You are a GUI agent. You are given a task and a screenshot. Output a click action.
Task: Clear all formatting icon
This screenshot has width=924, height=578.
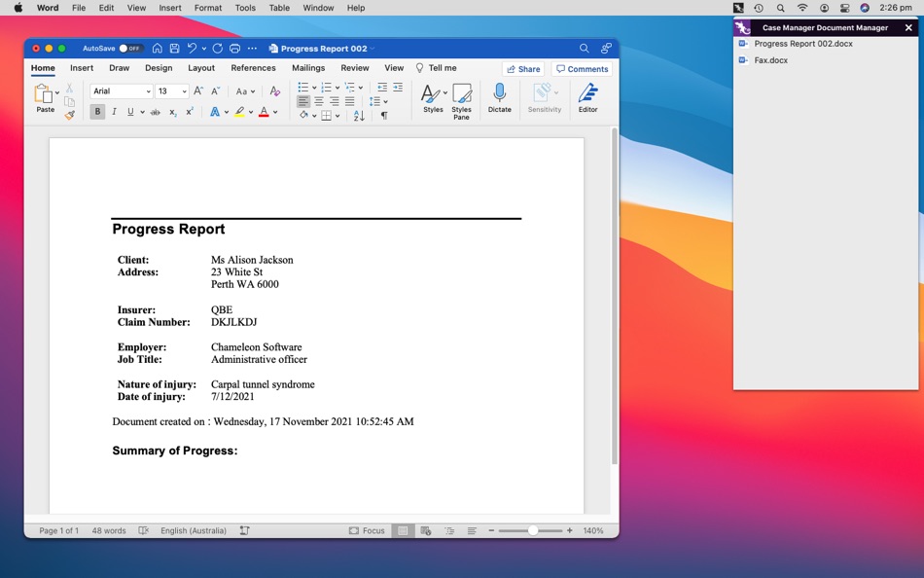click(x=274, y=90)
